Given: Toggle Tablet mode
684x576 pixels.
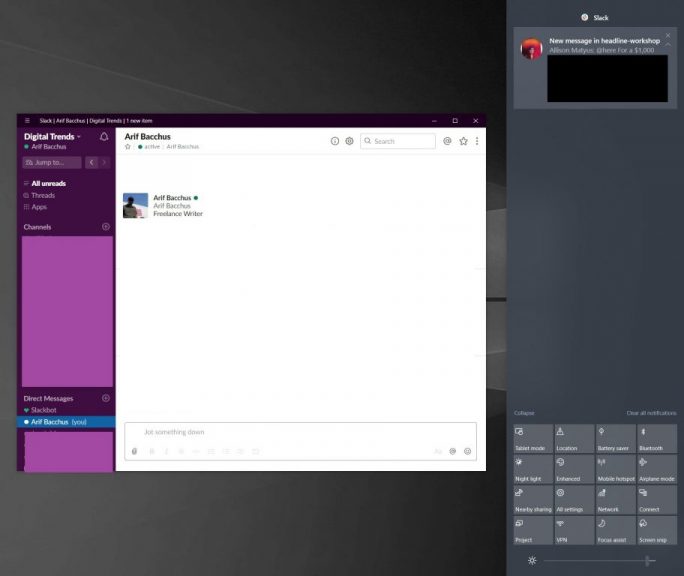Looking at the screenshot, I should (x=533, y=439).
